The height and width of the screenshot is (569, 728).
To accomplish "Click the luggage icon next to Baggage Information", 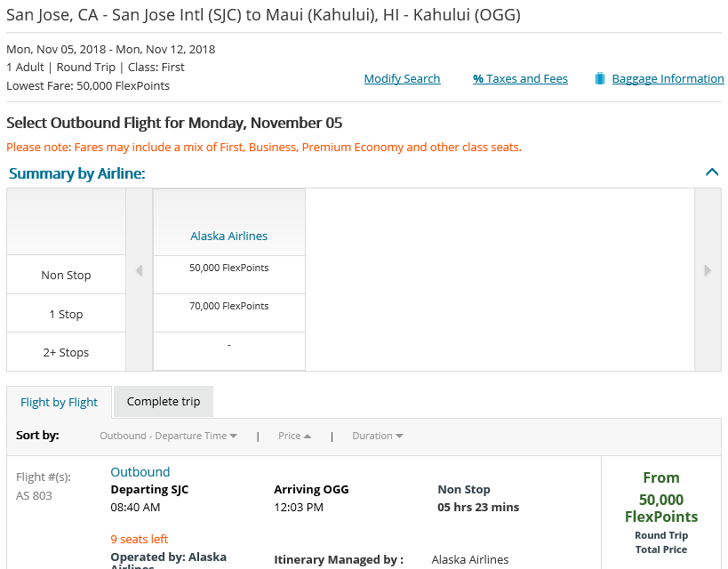I will coord(600,78).
